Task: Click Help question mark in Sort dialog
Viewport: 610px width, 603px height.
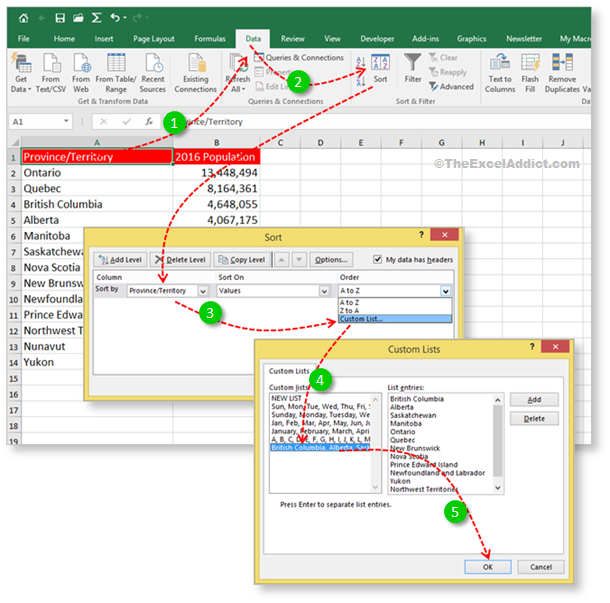Action: click(421, 235)
